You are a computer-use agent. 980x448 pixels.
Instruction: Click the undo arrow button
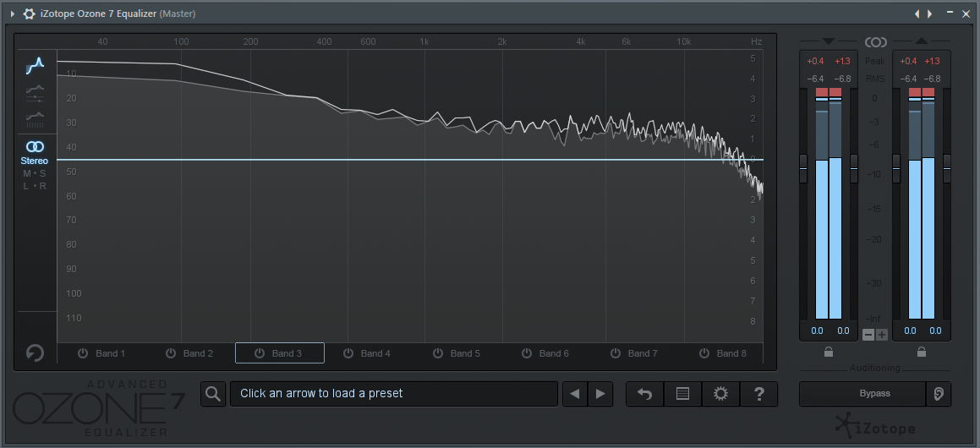pyautogui.click(x=645, y=394)
